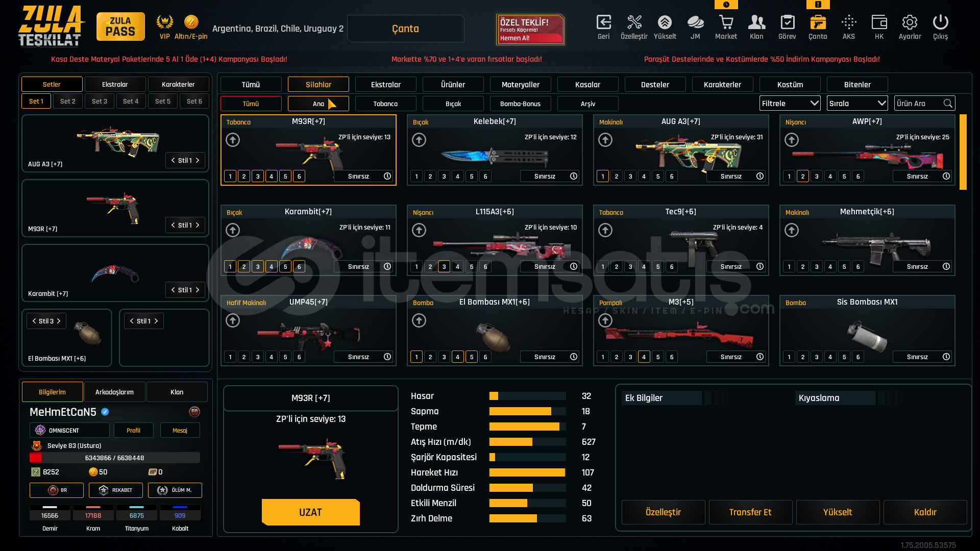Click the ZULA PASS button
980x551 pixels.
point(120,27)
